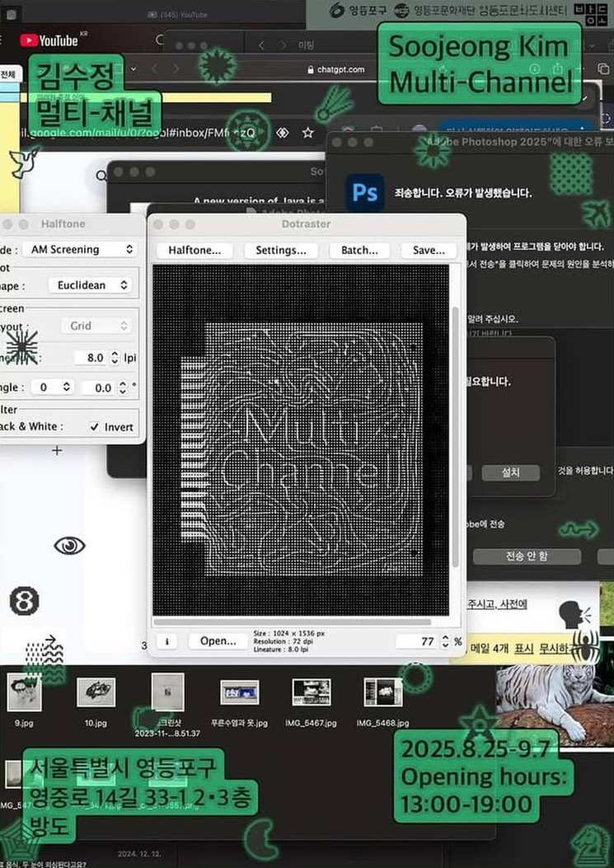Click the angle stepper next to 0.0
Viewport: 614px width, 868px height.
(x=123, y=387)
